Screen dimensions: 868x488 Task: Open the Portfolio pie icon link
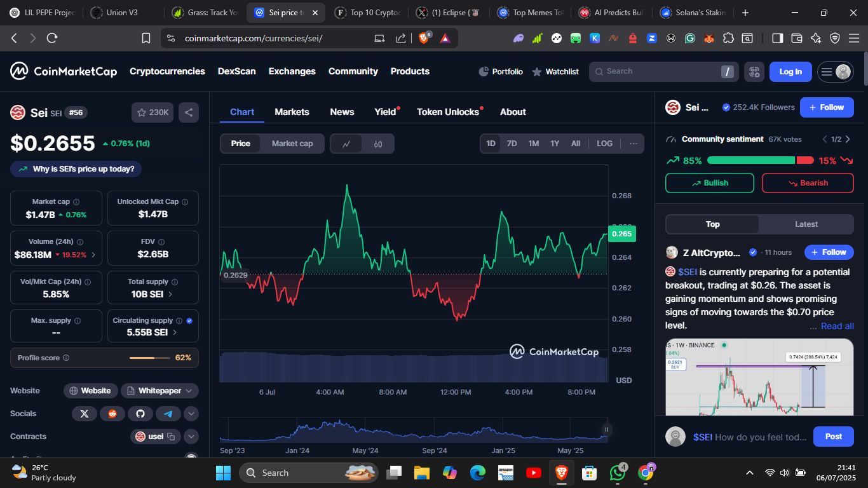coord(501,72)
